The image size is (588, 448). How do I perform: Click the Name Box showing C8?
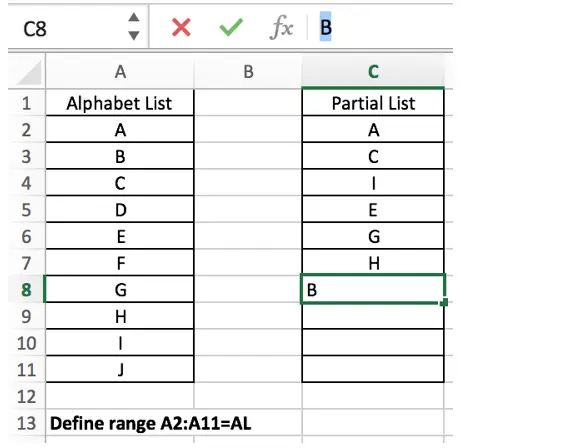tap(68, 28)
